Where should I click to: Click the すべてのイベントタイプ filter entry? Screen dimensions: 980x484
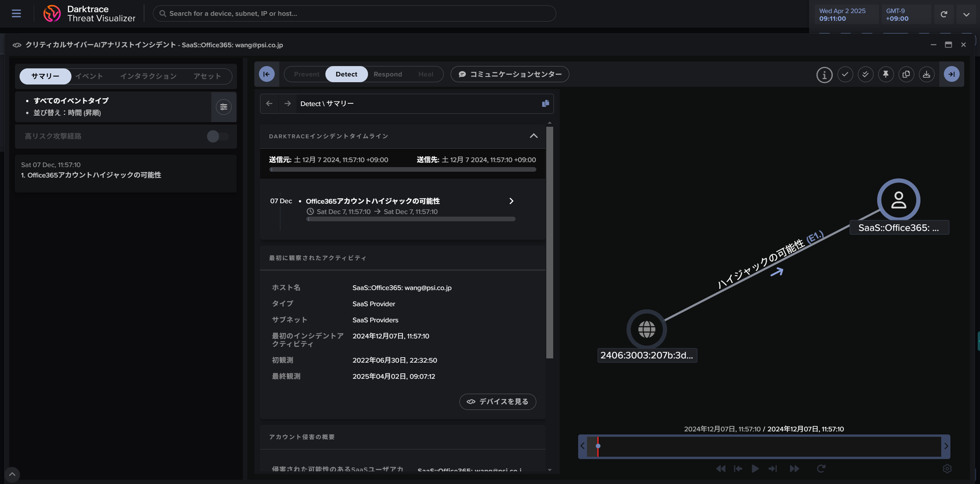click(71, 101)
